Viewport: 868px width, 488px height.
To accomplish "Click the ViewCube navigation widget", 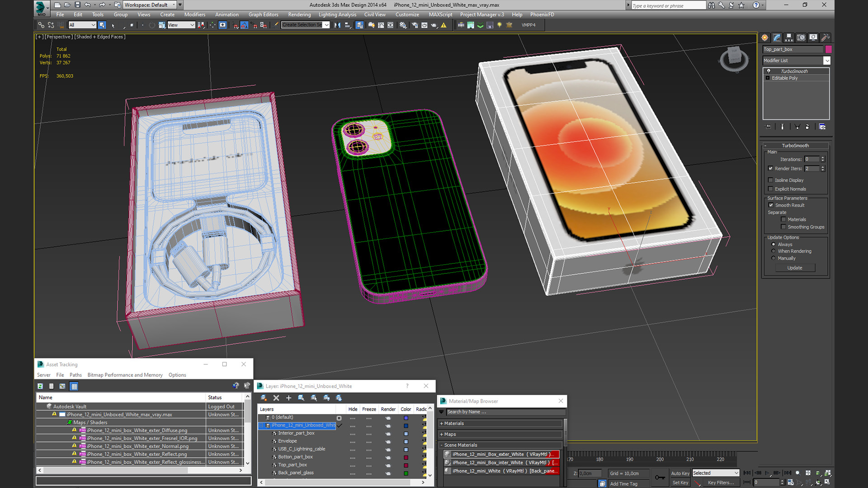I will (733, 59).
